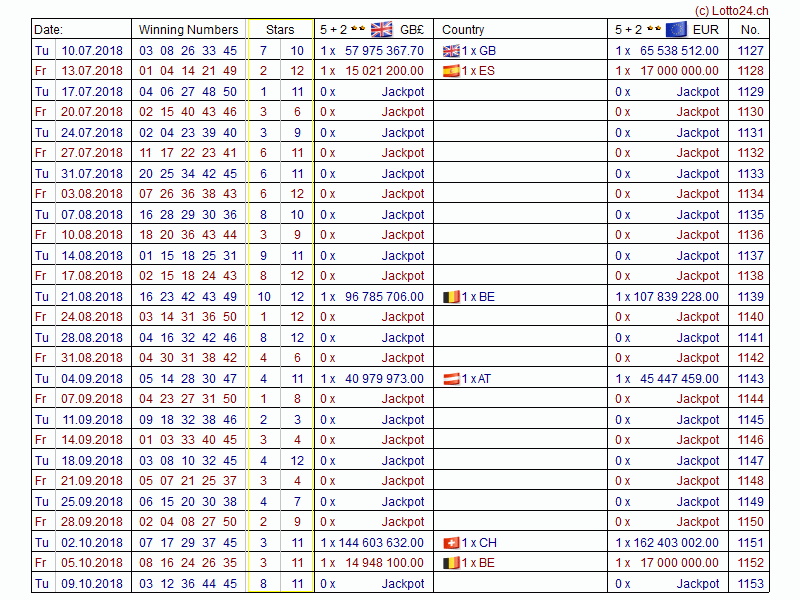Image resolution: width=800 pixels, height=600 pixels.
Task: Click the 'No.' column header
Action: pyautogui.click(x=750, y=30)
